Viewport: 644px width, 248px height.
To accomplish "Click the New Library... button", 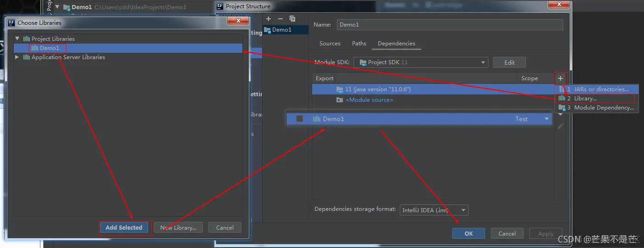I will pyautogui.click(x=179, y=228).
